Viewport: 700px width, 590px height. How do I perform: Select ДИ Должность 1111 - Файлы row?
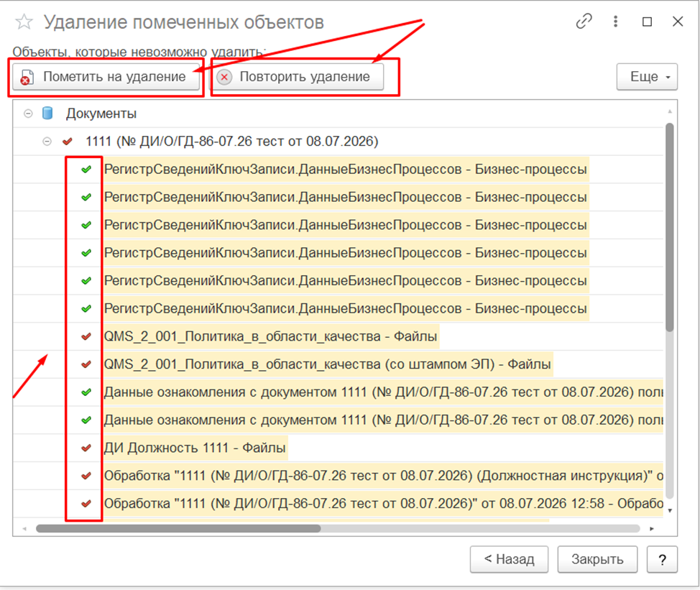click(x=339, y=448)
